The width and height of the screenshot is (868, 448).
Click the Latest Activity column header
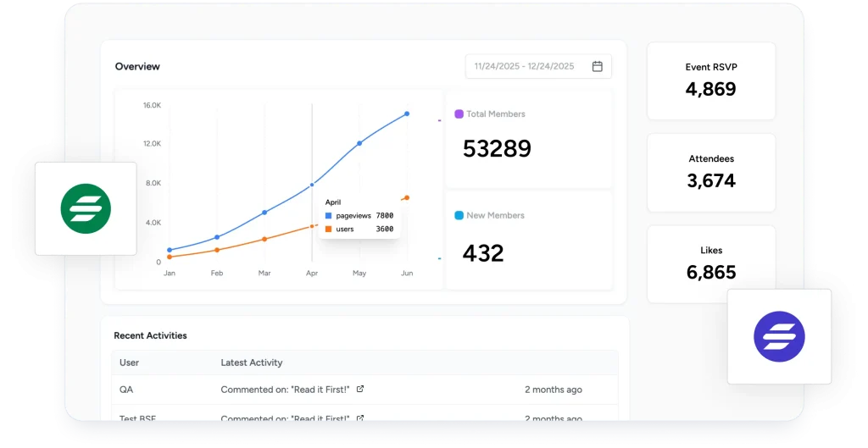(251, 362)
